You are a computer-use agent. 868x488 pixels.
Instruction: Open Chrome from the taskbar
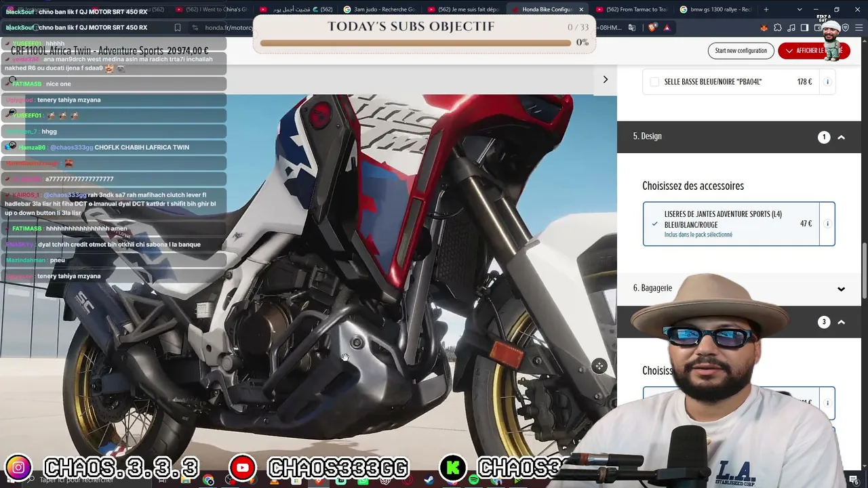coord(208,481)
